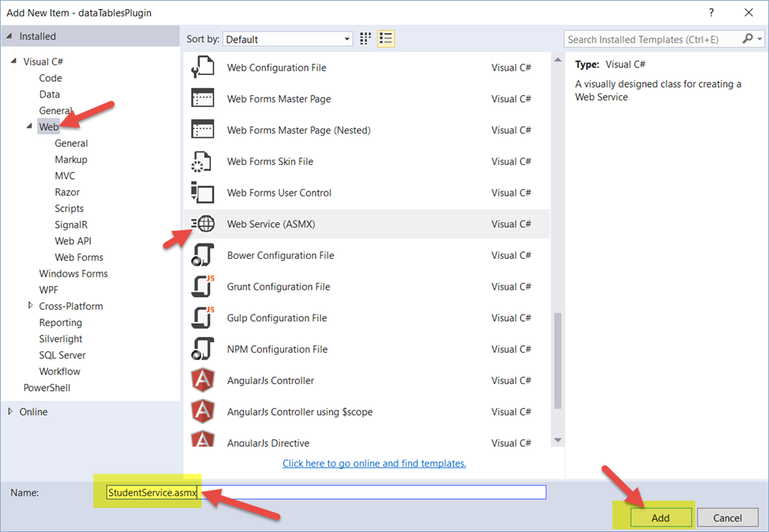The image size is (769, 532).
Task: Select Scripts under Web
Action: pyautogui.click(x=69, y=208)
